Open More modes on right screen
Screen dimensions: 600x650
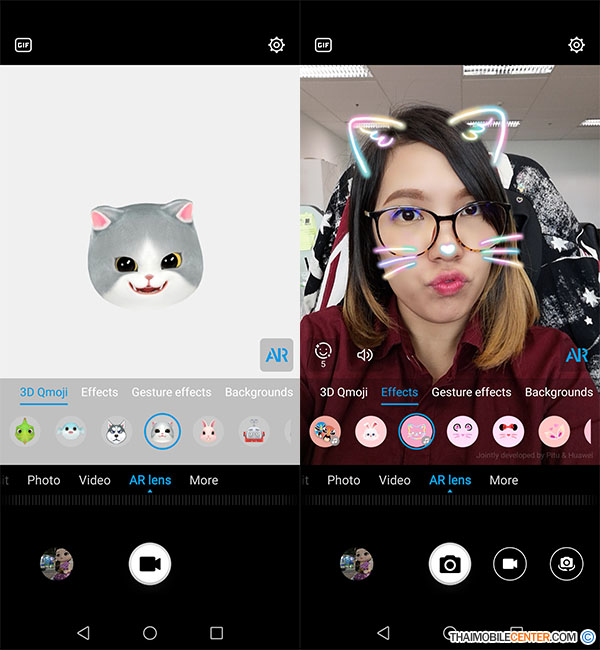click(x=503, y=480)
